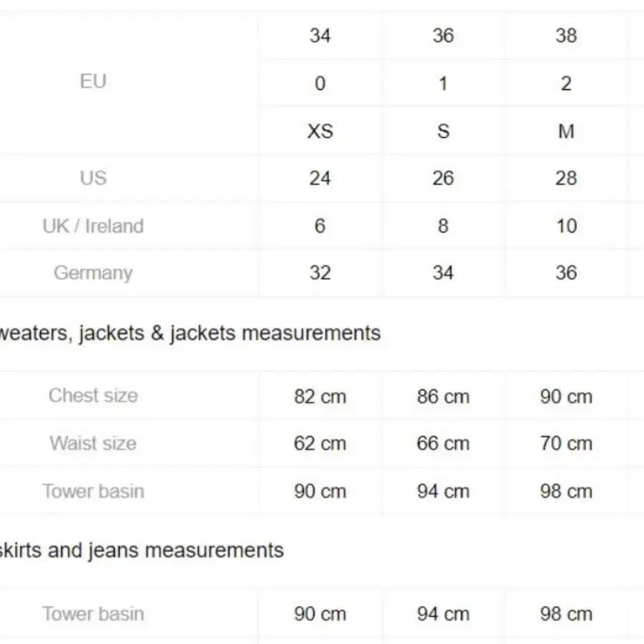Select the UK / Ireland row label

[93, 226]
